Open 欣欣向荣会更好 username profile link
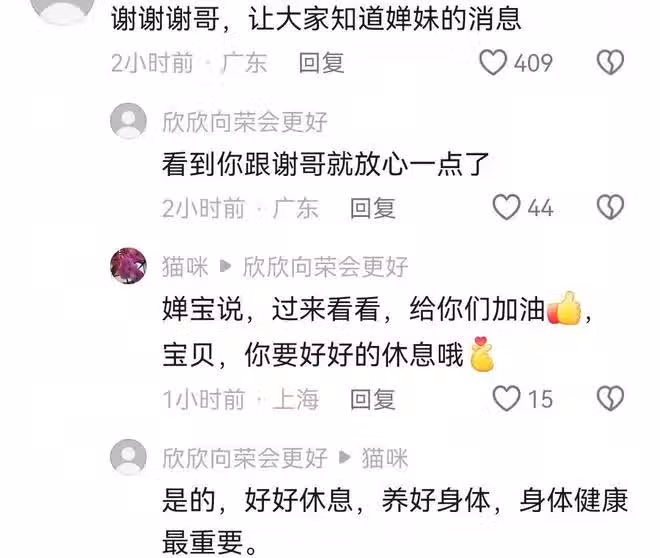 click(245, 122)
